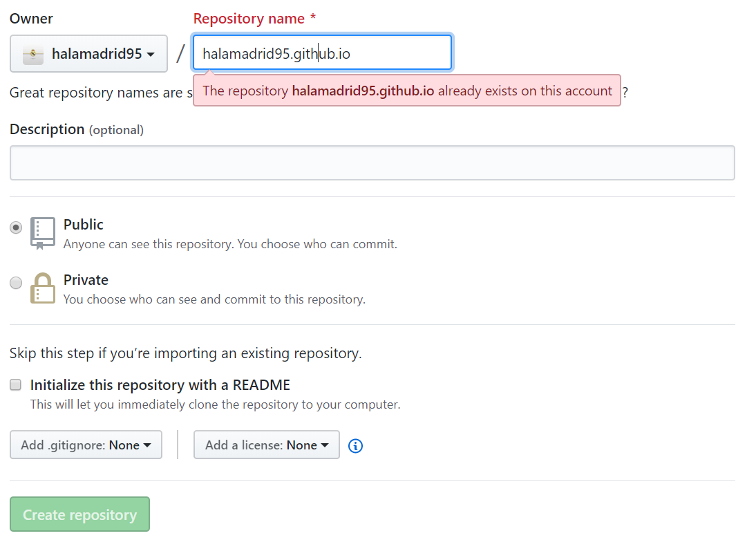
Task: Select the Public radio button
Action: click(16, 227)
